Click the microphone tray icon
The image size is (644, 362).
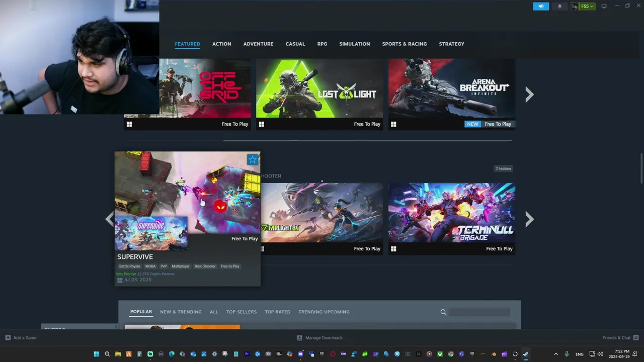[567, 354]
